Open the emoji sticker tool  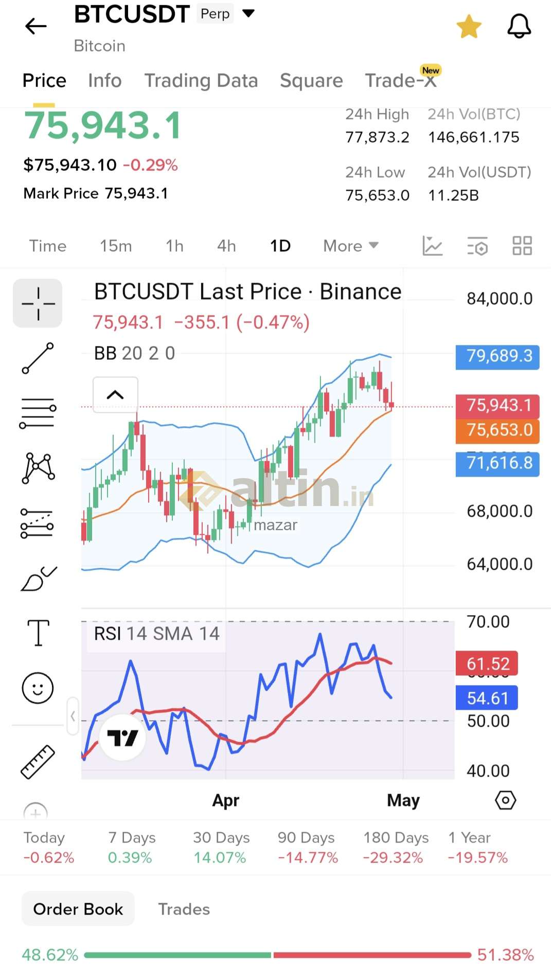coord(38,688)
